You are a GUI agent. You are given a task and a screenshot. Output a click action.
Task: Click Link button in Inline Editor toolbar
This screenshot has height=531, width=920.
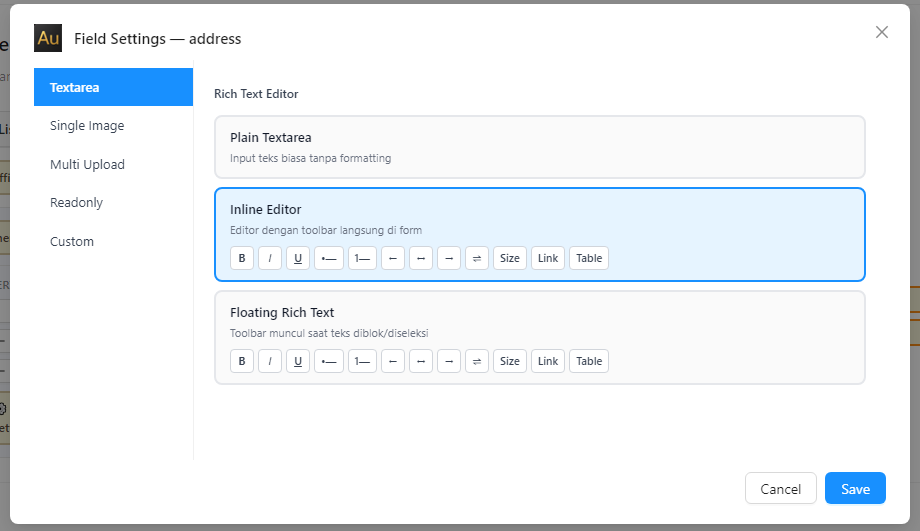point(548,258)
